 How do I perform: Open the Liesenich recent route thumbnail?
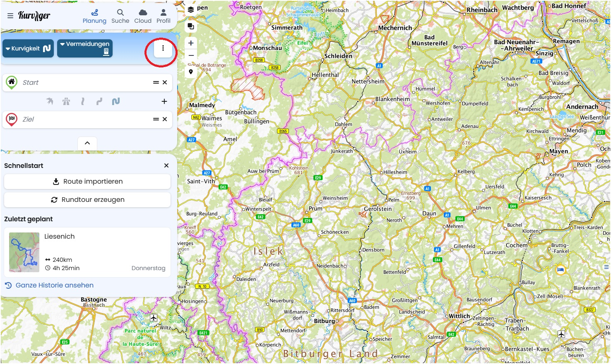24,252
